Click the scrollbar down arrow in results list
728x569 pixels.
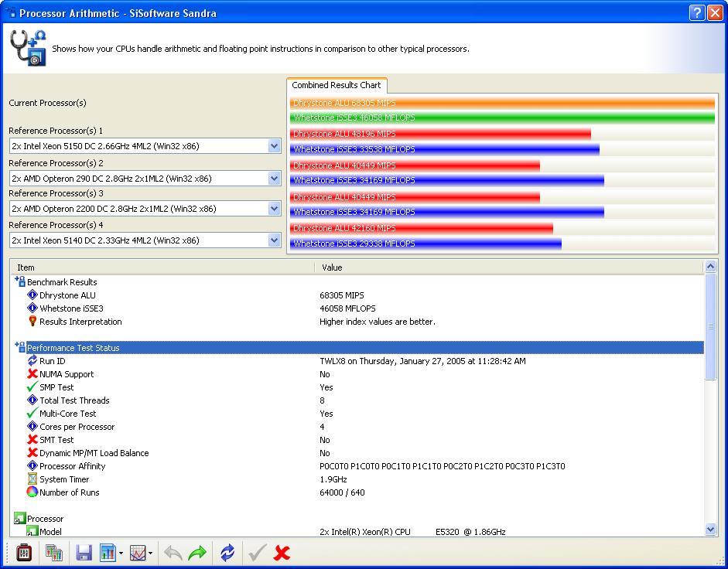(710, 529)
